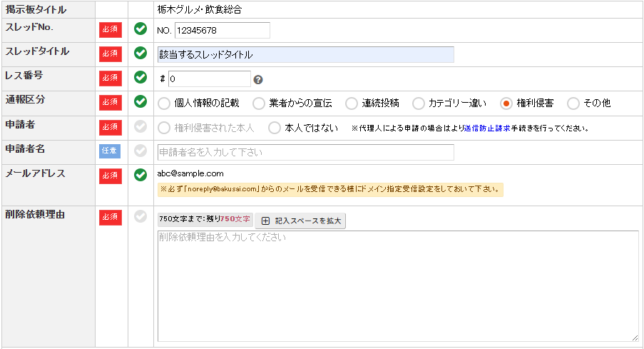Click the gray check icon in 申請者 row

140,126
